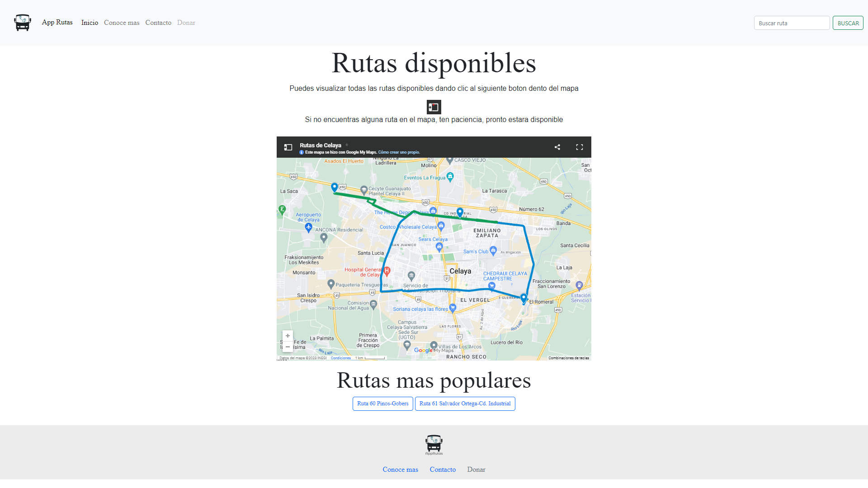Zoom in on the map with the plus control
Image resolution: width=868 pixels, height=488 pixels.
(288, 336)
